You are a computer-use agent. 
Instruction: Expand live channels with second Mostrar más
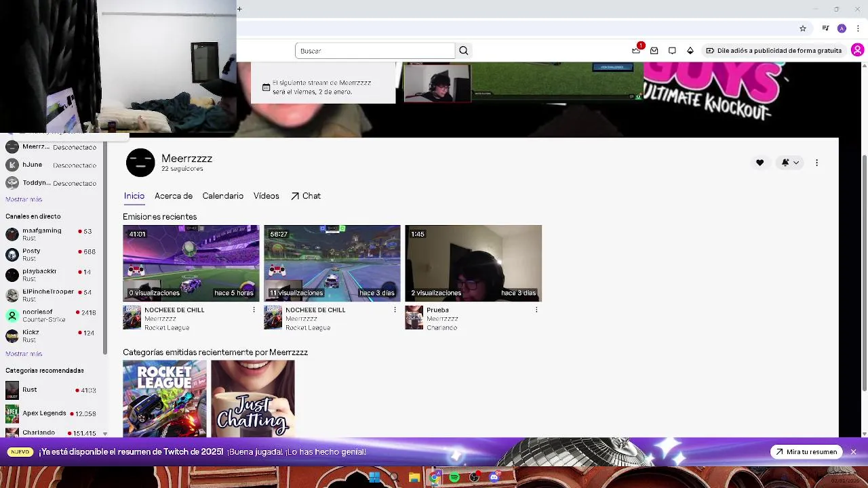[24, 354]
